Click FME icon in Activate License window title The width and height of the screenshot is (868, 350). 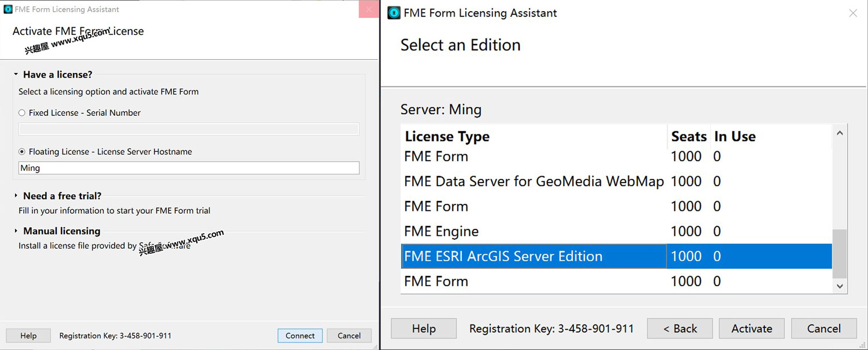tap(8, 9)
